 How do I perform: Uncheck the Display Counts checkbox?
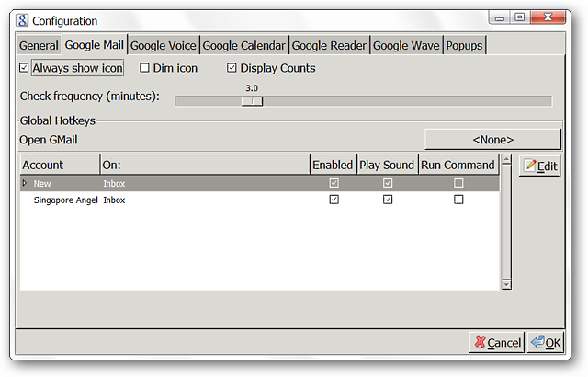tap(232, 68)
